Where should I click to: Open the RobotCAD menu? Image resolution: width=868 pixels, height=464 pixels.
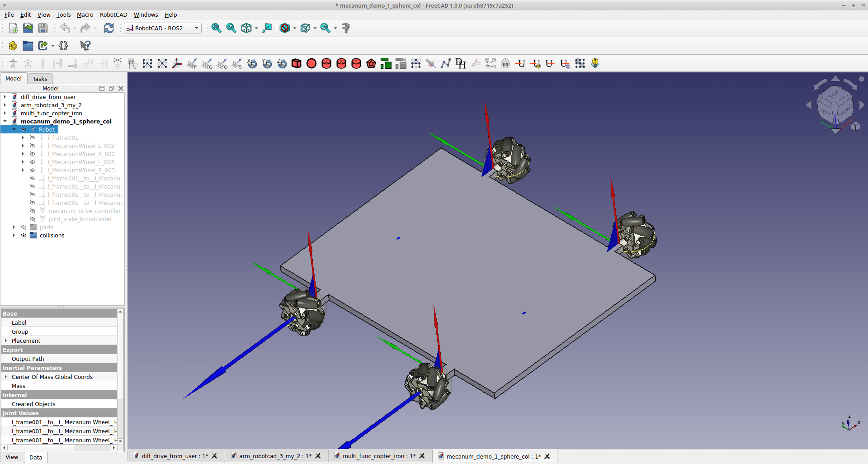[x=113, y=15]
